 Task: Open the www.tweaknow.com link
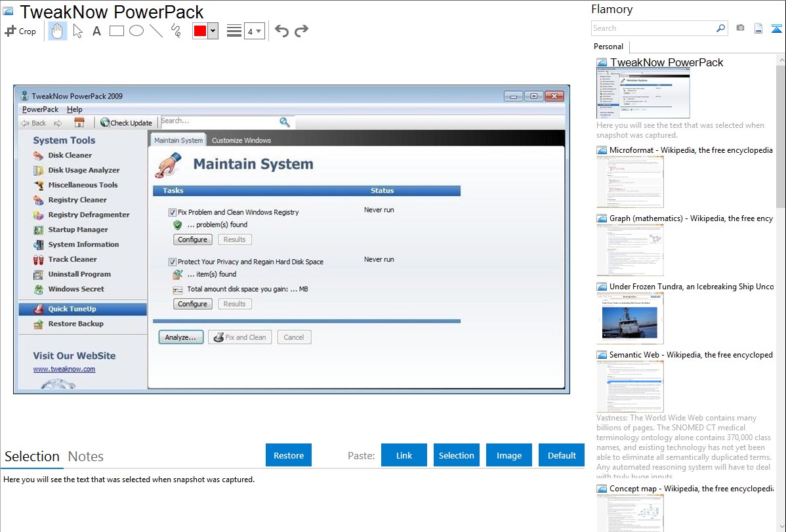click(64, 369)
